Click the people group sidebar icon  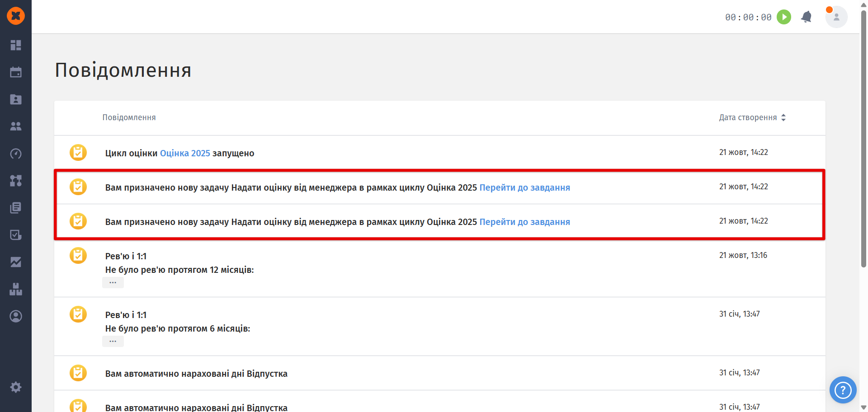tap(16, 126)
